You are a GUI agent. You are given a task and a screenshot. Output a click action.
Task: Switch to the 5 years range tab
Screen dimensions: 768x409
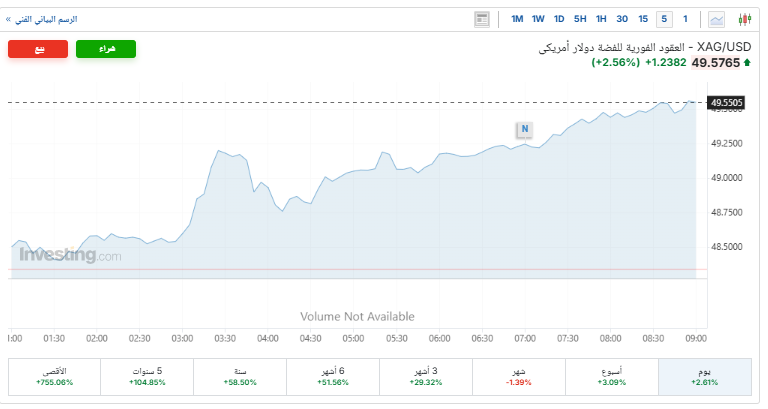pos(147,376)
